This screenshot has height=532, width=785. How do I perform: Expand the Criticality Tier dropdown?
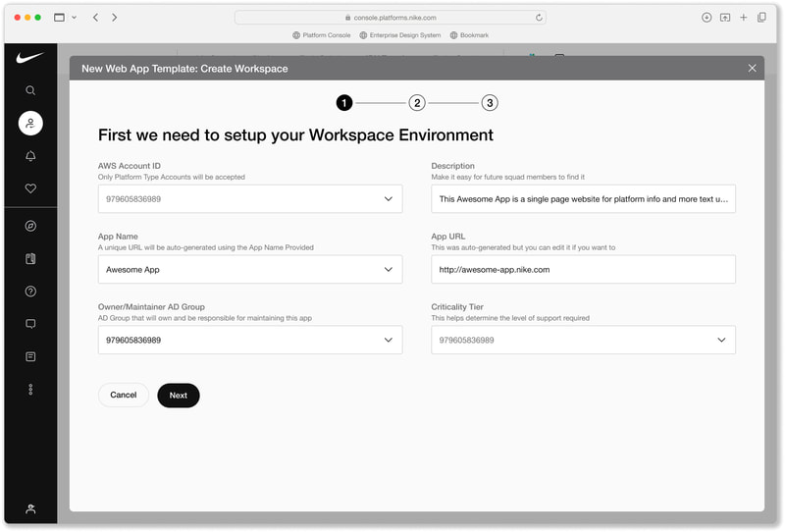(583, 341)
